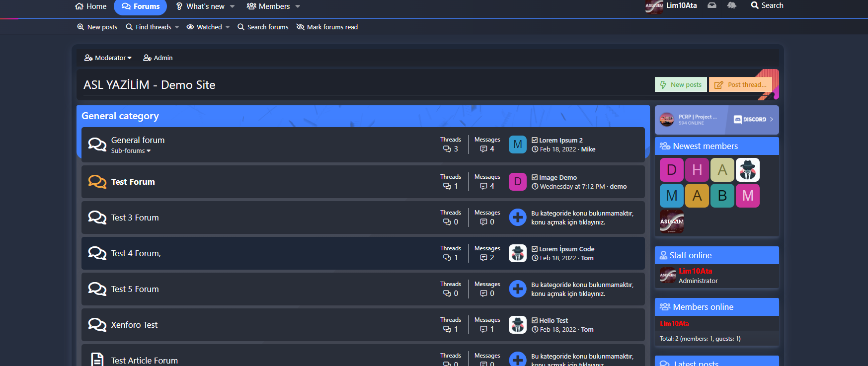The height and width of the screenshot is (366, 868).
Task: Click the General forum speech bubble icon
Action: [97, 145]
